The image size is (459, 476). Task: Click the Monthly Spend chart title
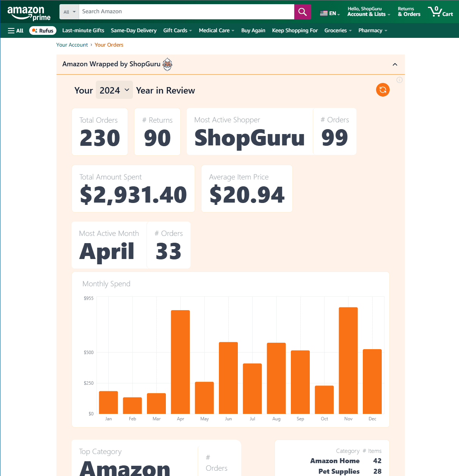(x=106, y=284)
